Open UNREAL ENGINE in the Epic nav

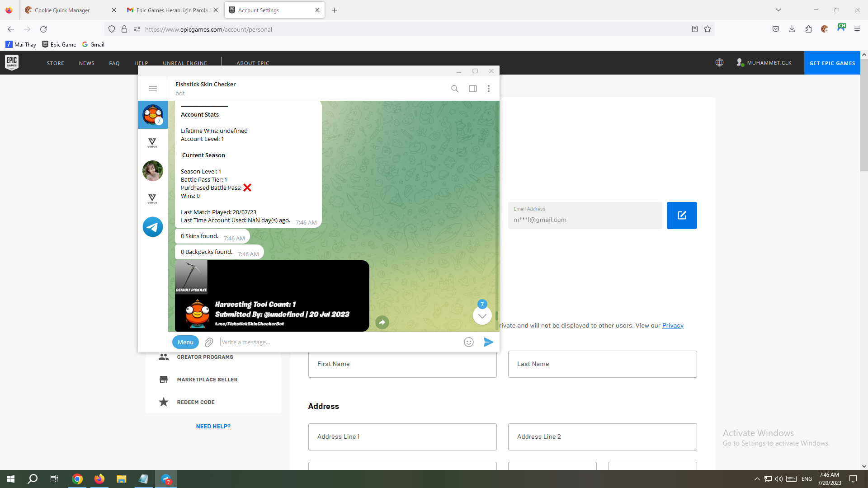point(185,63)
